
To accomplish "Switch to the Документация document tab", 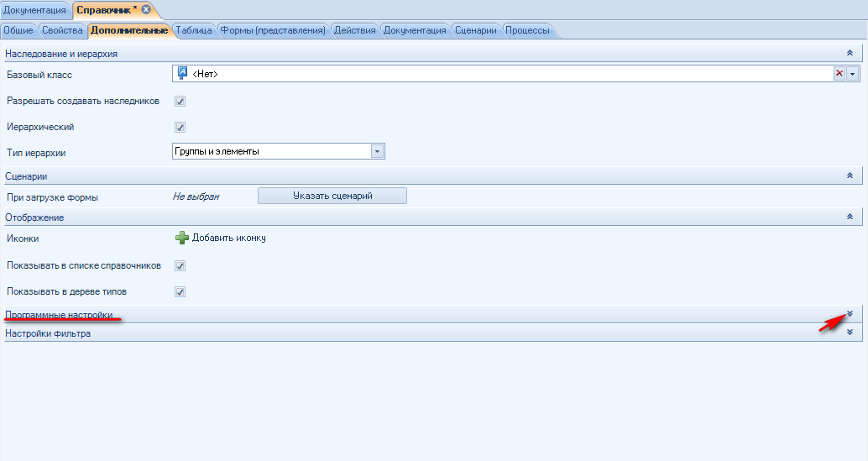I will click(34, 10).
